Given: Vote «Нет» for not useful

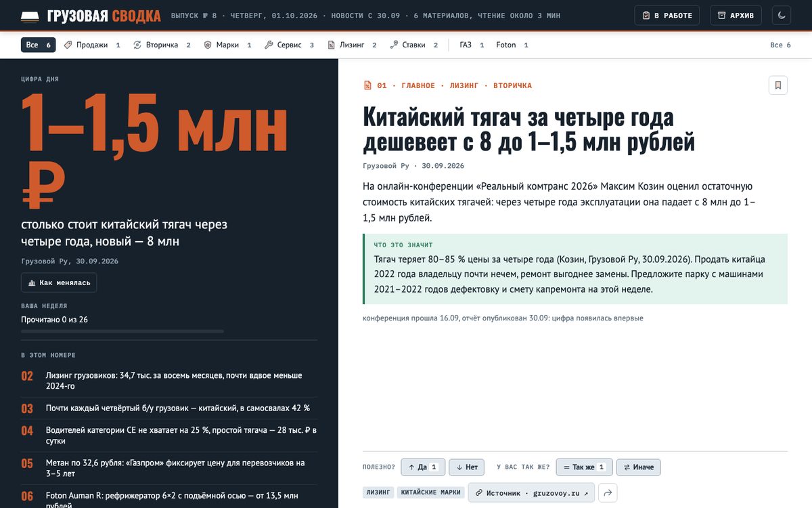Looking at the screenshot, I should point(467,467).
